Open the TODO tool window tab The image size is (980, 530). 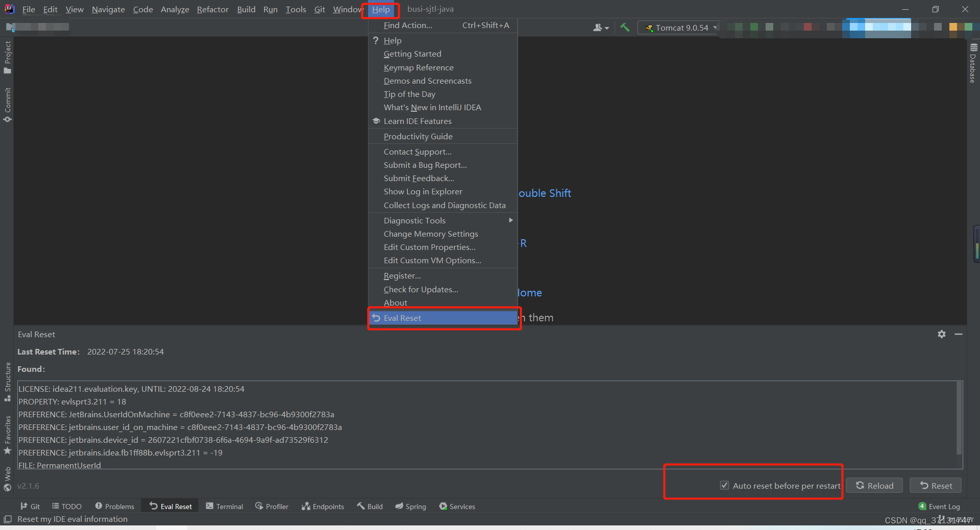point(67,507)
